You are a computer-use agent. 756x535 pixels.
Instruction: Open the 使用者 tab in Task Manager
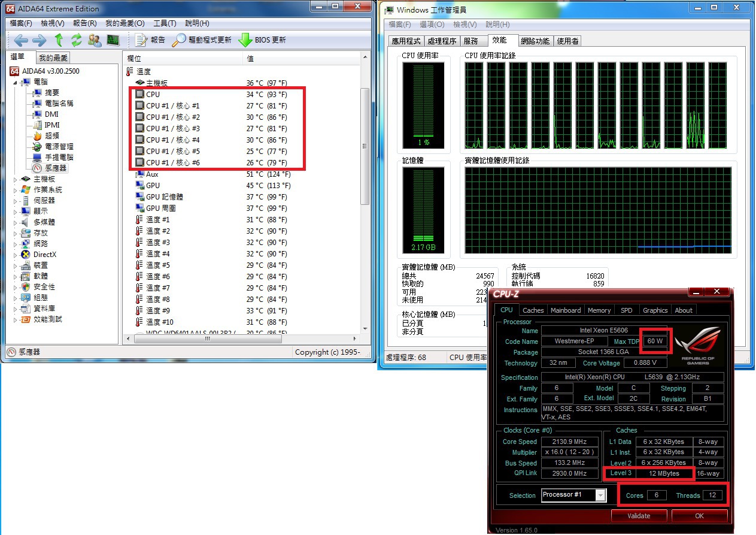[x=567, y=41]
